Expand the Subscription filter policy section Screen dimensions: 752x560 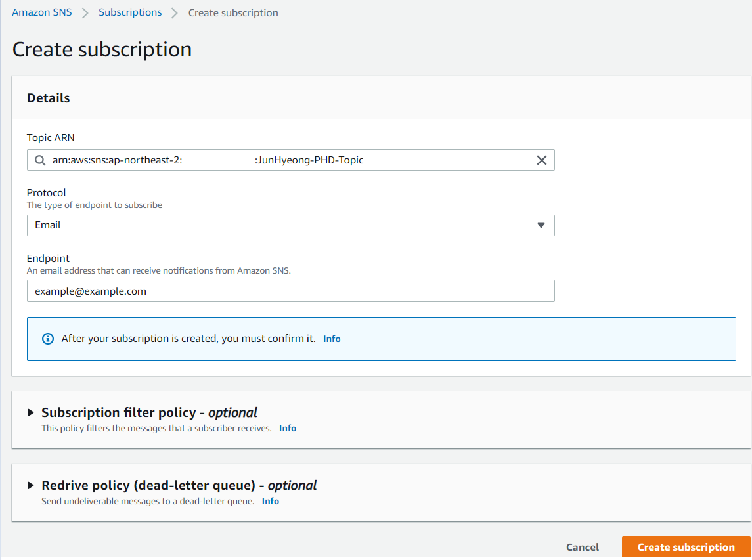(x=30, y=413)
